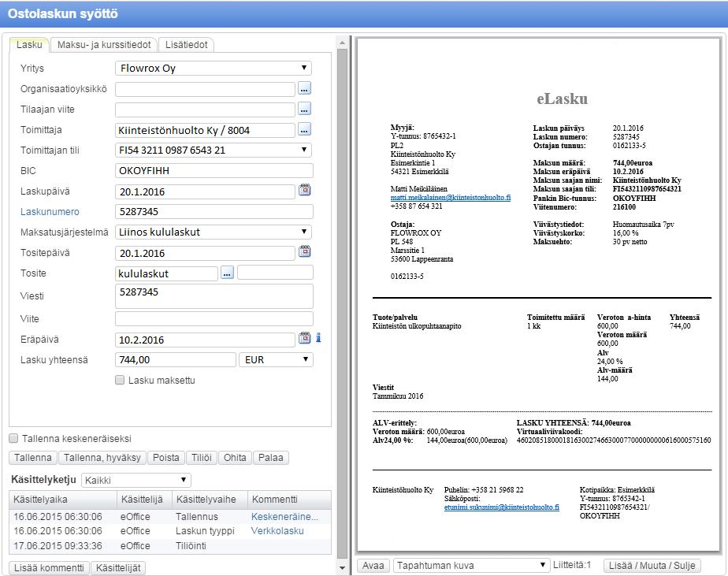Click the Palaa button
728x576 pixels.
click(271, 458)
